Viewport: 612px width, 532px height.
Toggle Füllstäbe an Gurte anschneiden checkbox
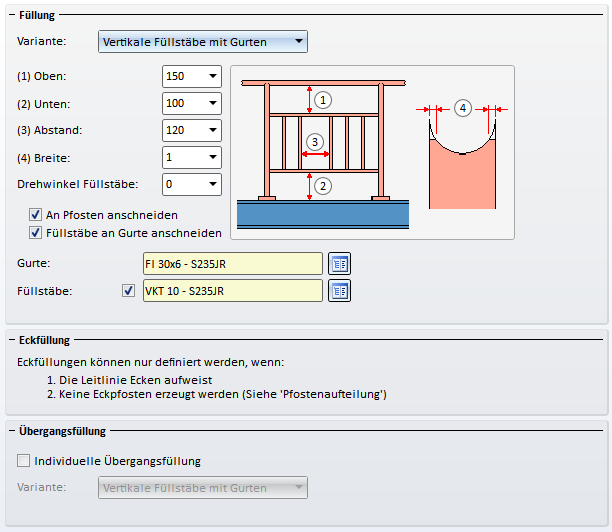35,233
